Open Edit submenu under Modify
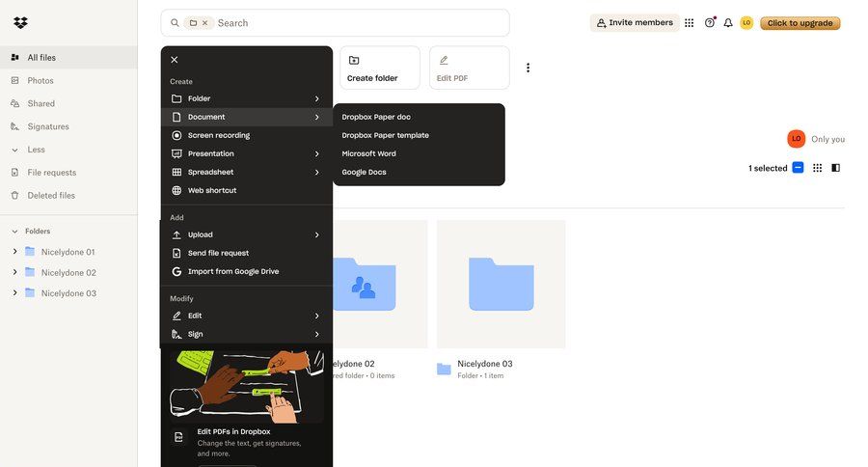Image resolution: width=868 pixels, height=467 pixels. click(x=246, y=316)
